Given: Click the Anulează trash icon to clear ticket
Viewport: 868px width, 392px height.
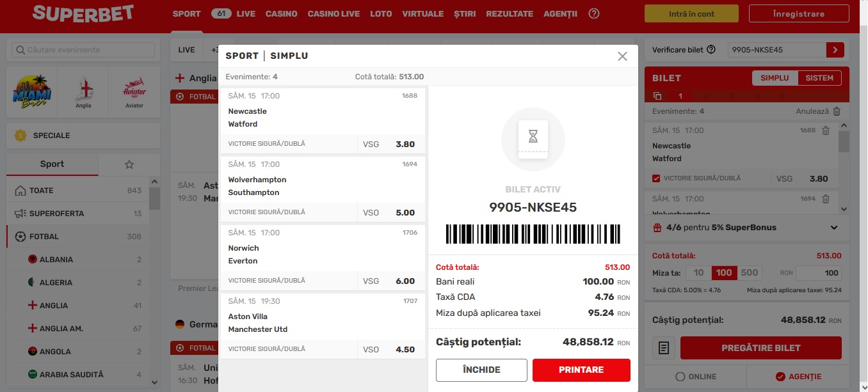Looking at the screenshot, I should pos(837,111).
